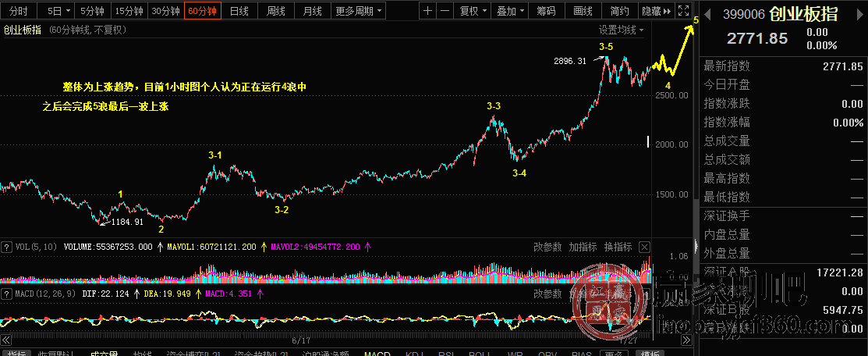The width and height of the screenshot is (868, 356).
Task: Switch to 分时 intraday view
Action: click(18, 10)
